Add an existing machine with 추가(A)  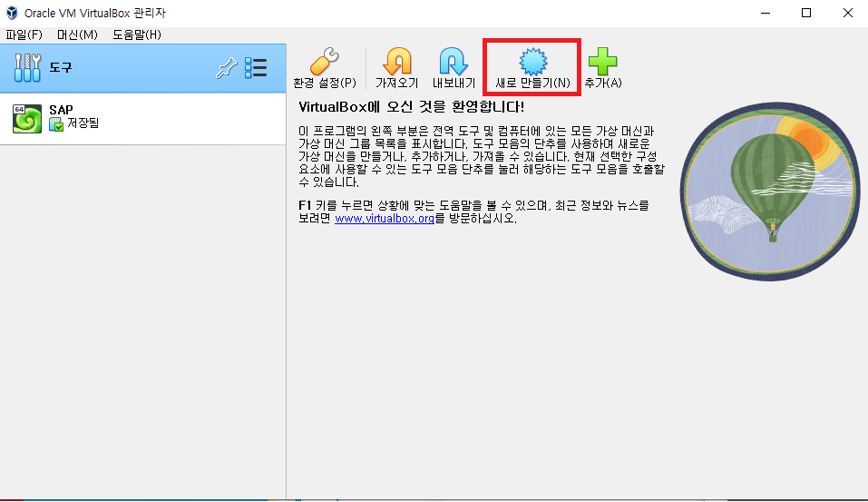click(x=603, y=67)
